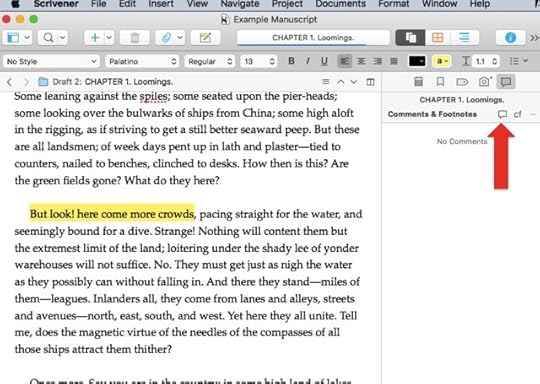
Task: Open the inspector Snapshots camera tab
Action: click(484, 82)
